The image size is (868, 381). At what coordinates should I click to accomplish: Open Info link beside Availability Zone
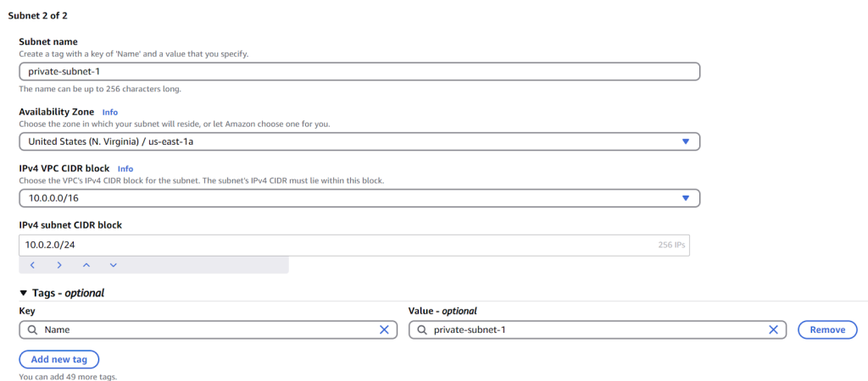tap(109, 113)
